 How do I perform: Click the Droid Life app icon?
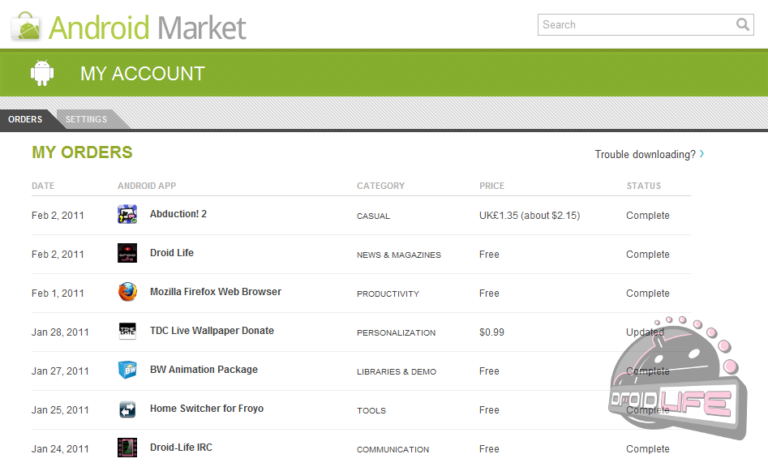127,253
